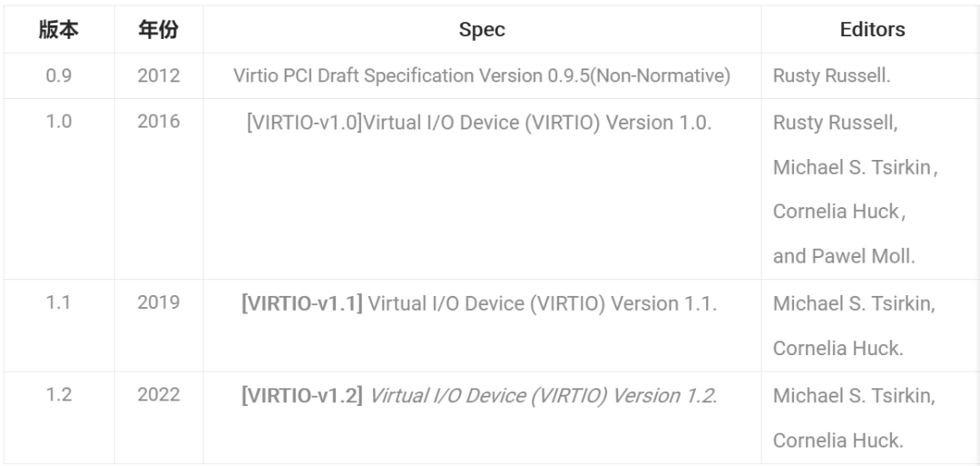Viewport: 980px width, 466px height.
Task: Open the bold [VIRTIO-v1.1] link
Action: [302, 303]
